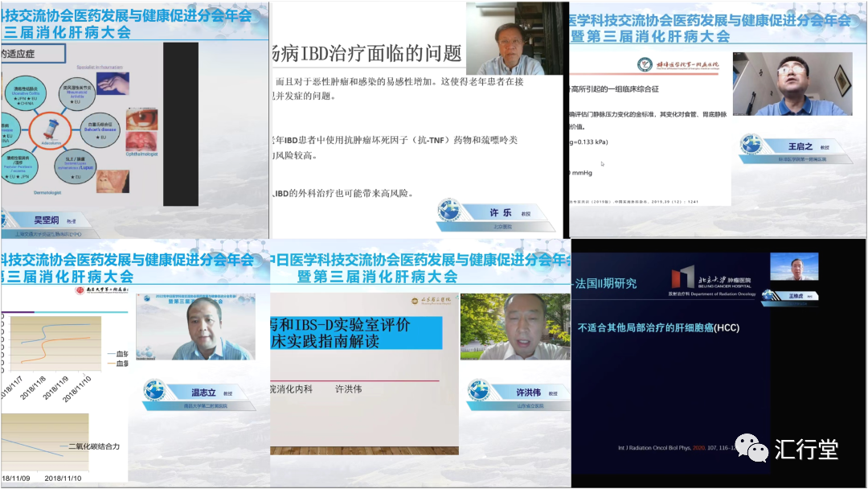Click the Beijing Cancer Hospital logo
The image size is (868, 489).
712,277
